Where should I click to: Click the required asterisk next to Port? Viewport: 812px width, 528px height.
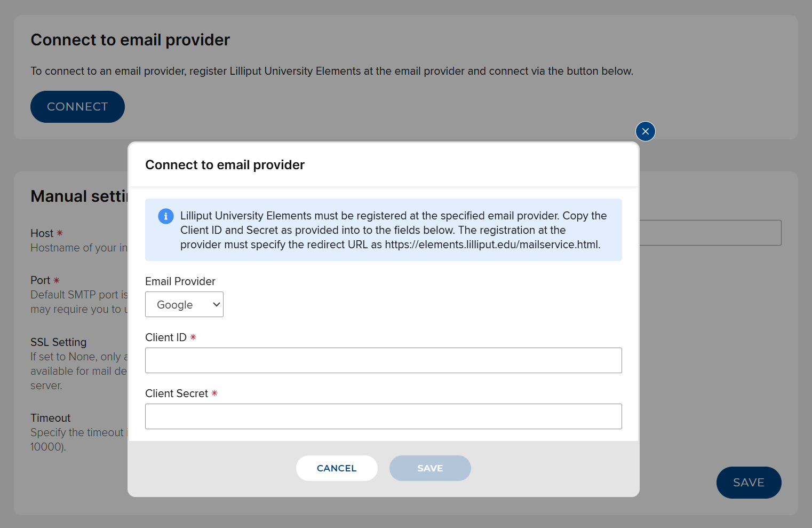pyautogui.click(x=57, y=280)
